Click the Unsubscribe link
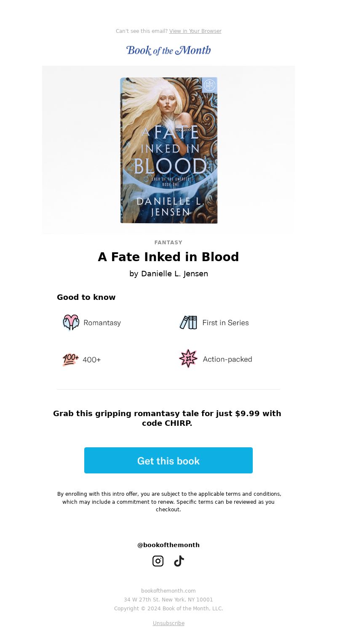 tap(168, 623)
